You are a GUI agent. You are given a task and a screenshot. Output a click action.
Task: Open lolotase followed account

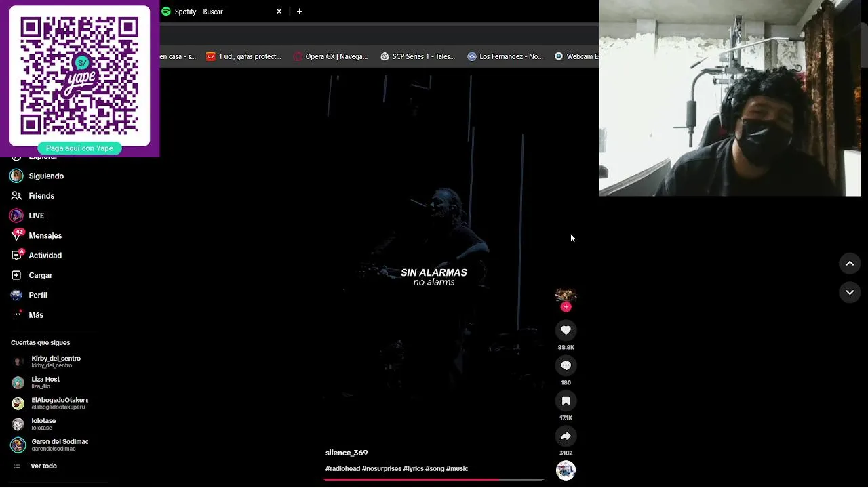(43, 424)
